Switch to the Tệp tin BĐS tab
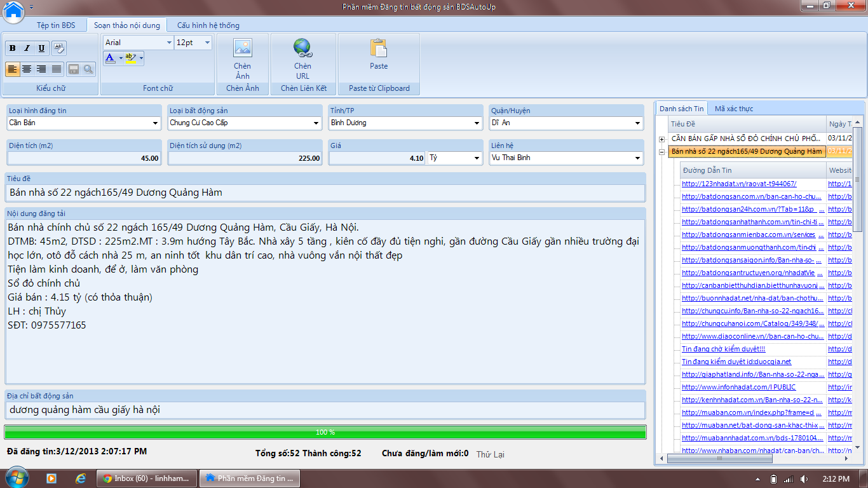868x488 pixels. coord(55,25)
